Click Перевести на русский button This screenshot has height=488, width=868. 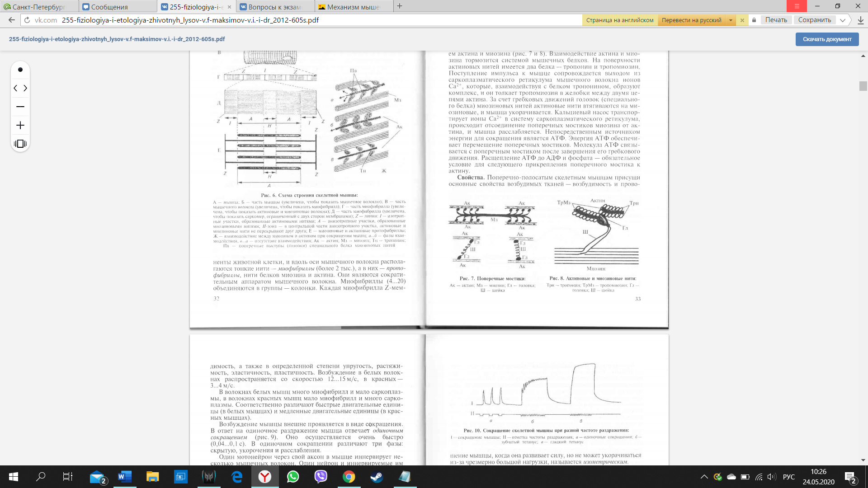point(691,20)
